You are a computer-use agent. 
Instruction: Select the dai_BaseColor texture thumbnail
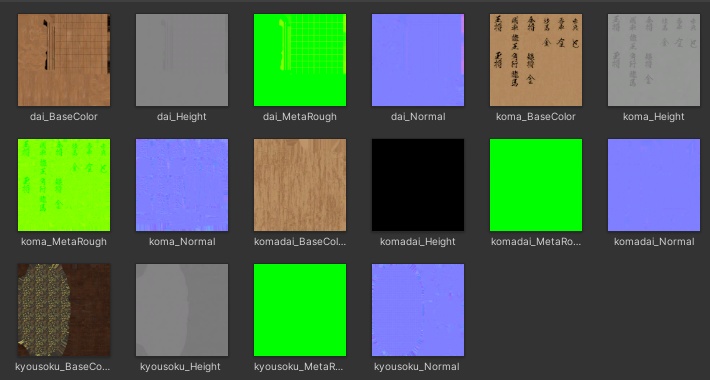pyautogui.click(x=64, y=60)
